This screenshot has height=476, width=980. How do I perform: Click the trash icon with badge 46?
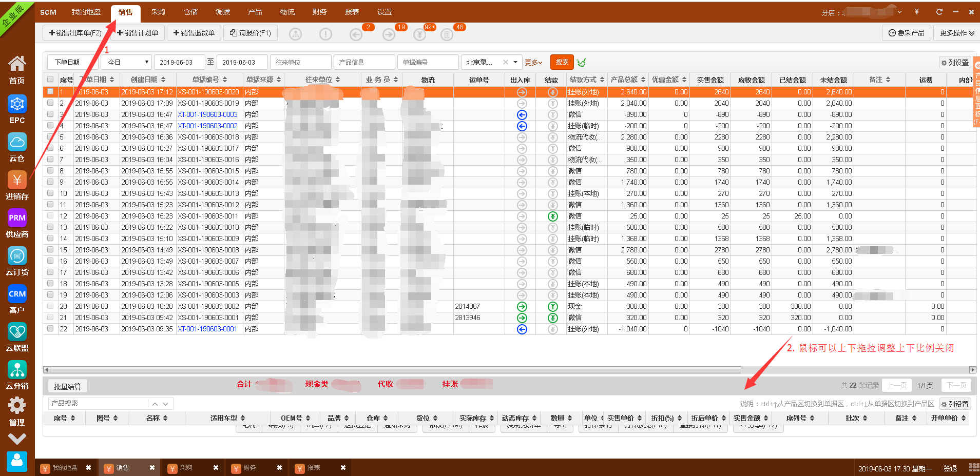click(x=447, y=34)
